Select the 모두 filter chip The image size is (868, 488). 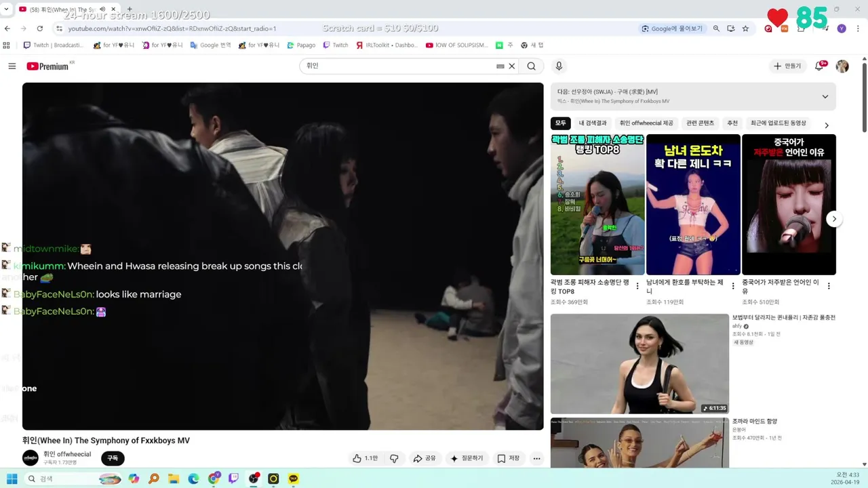click(560, 123)
